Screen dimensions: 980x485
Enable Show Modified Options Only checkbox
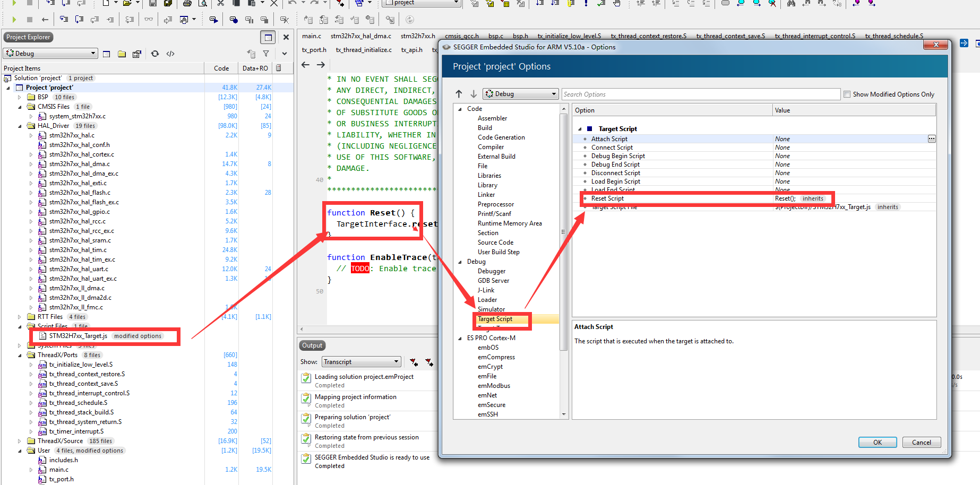(x=847, y=94)
